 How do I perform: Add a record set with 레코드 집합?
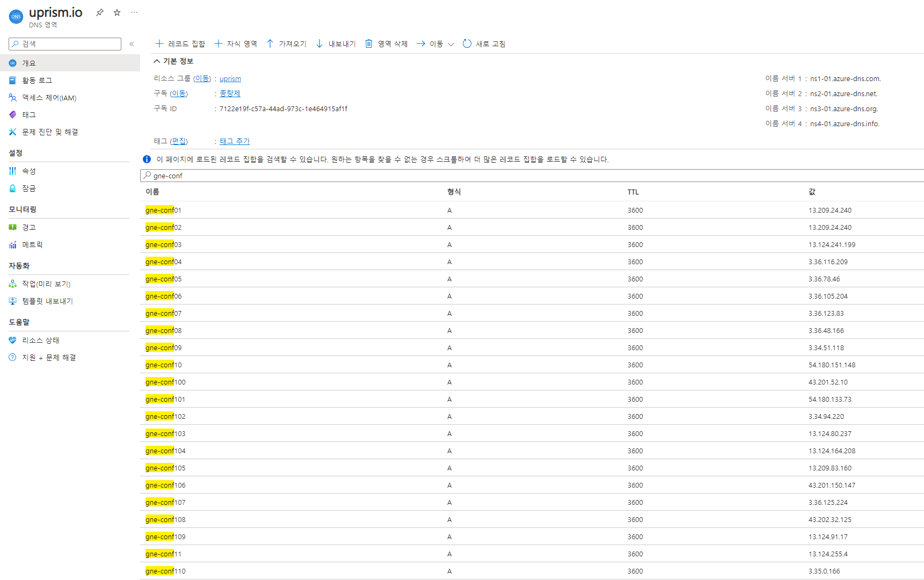tap(180, 44)
